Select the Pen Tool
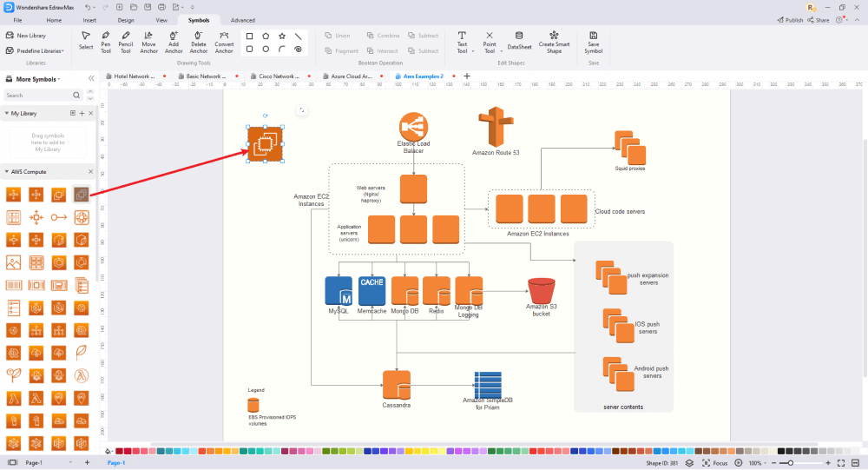The width and height of the screenshot is (868, 470). pos(106,42)
